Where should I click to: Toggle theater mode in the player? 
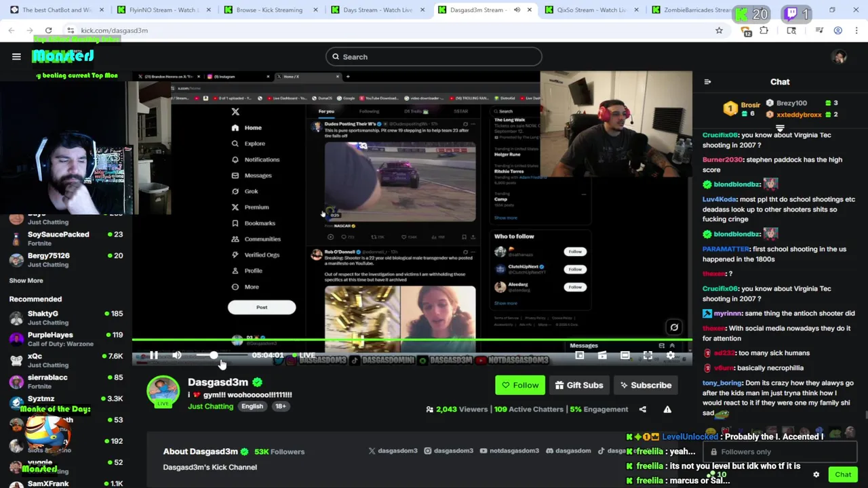coord(625,355)
